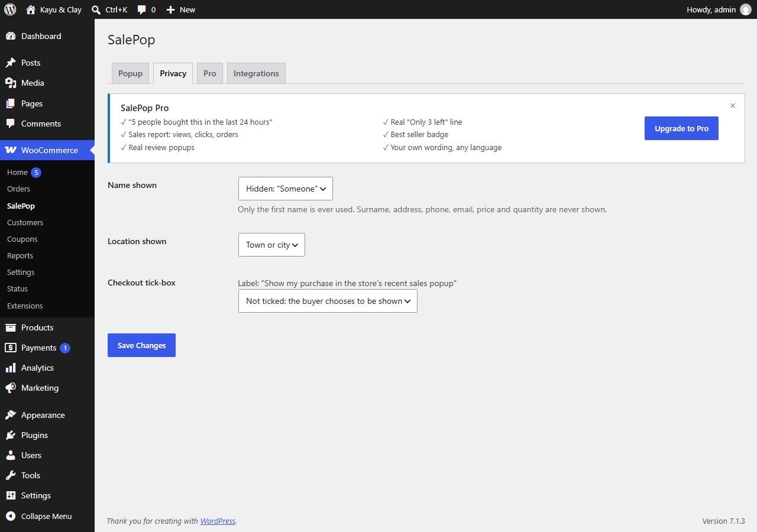Click the Users person icon
Image resolution: width=757 pixels, height=532 pixels.
coord(11,455)
